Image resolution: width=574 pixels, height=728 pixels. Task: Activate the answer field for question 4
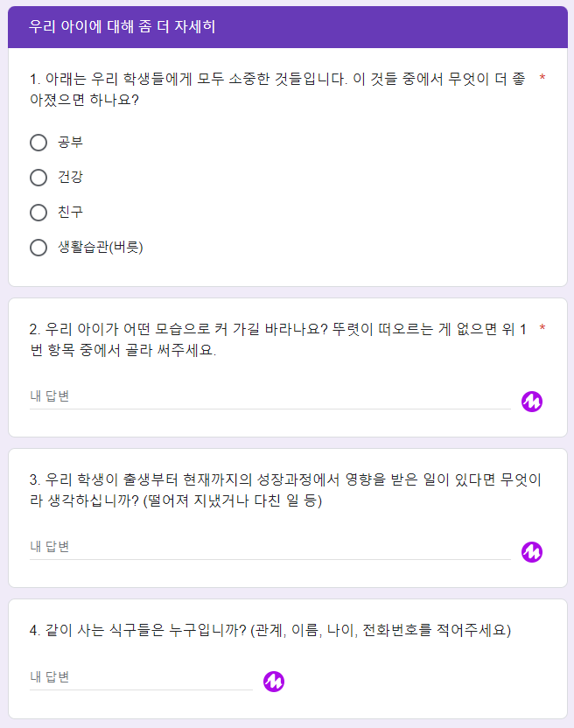click(x=141, y=678)
